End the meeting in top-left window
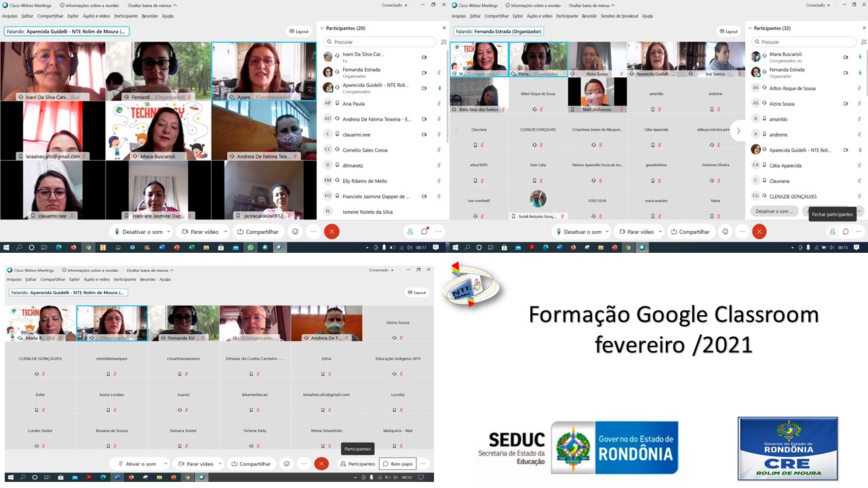This screenshot has height=488, width=868. tap(332, 232)
